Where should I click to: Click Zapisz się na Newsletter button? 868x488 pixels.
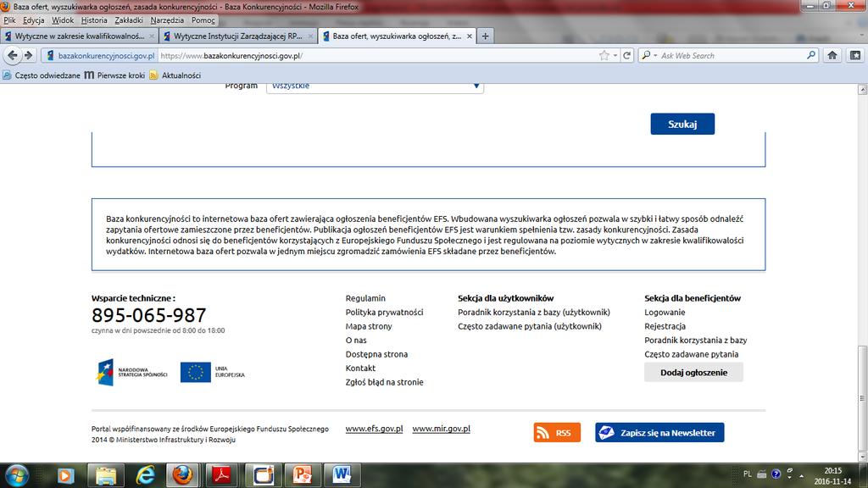659,433
